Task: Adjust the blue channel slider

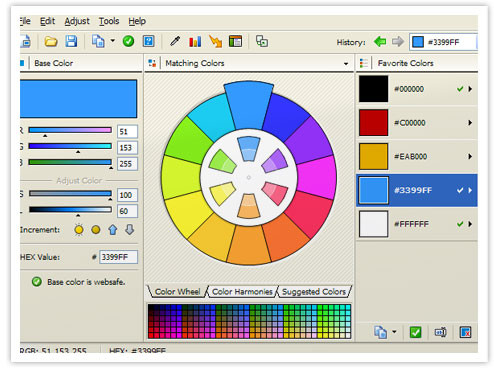Action: (x=70, y=162)
